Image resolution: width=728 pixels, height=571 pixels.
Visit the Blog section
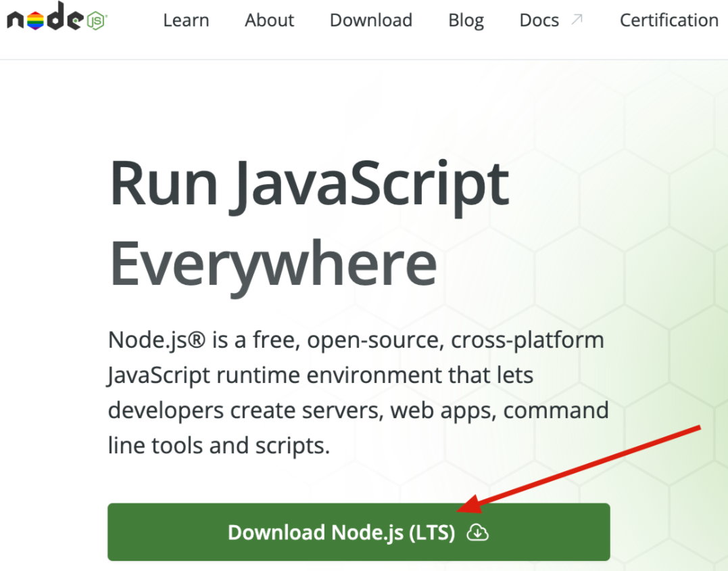click(x=466, y=21)
